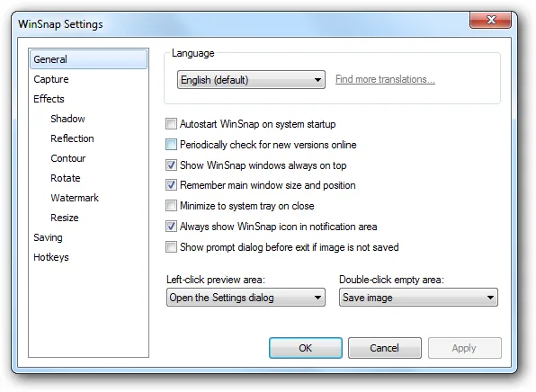Close the WinSnap Settings dialog
This screenshot has width=536, height=392.
490,20
